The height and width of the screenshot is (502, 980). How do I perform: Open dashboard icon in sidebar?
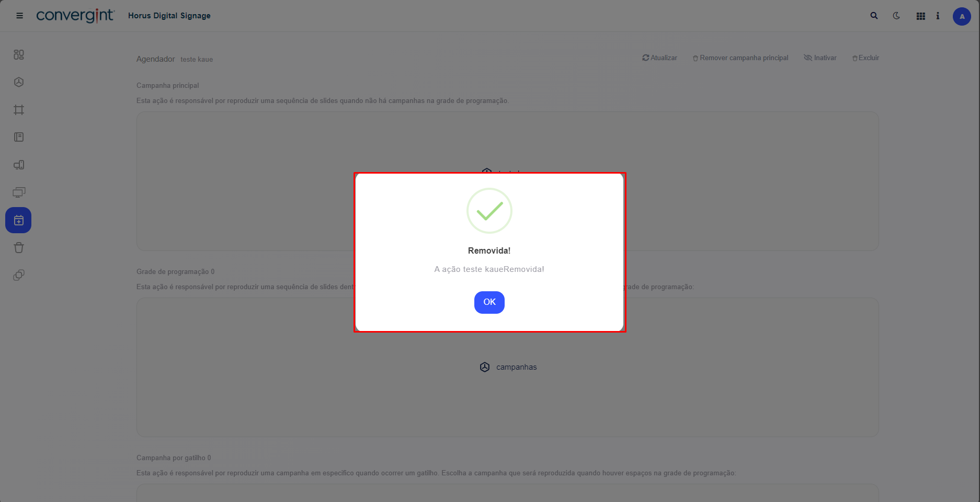tap(19, 54)
